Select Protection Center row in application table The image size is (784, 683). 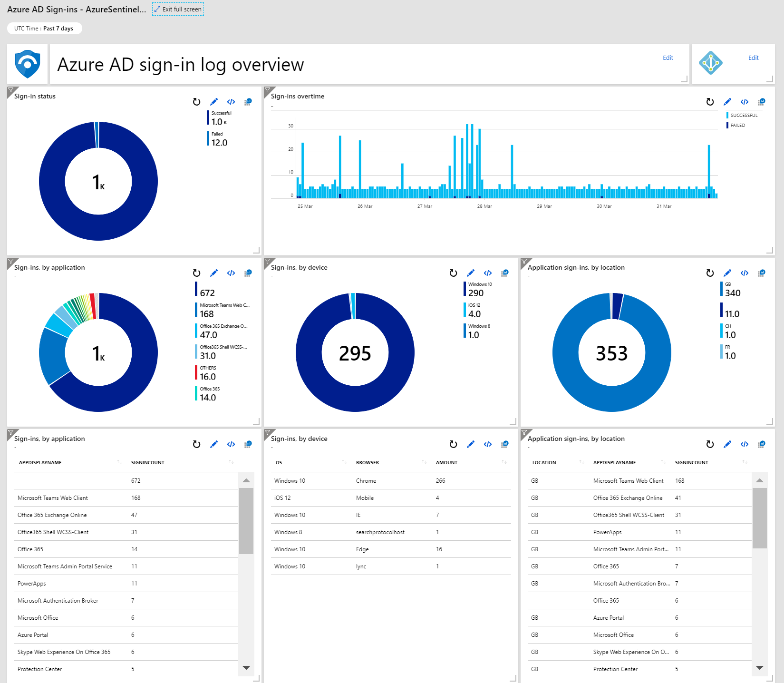click(126, 669)
